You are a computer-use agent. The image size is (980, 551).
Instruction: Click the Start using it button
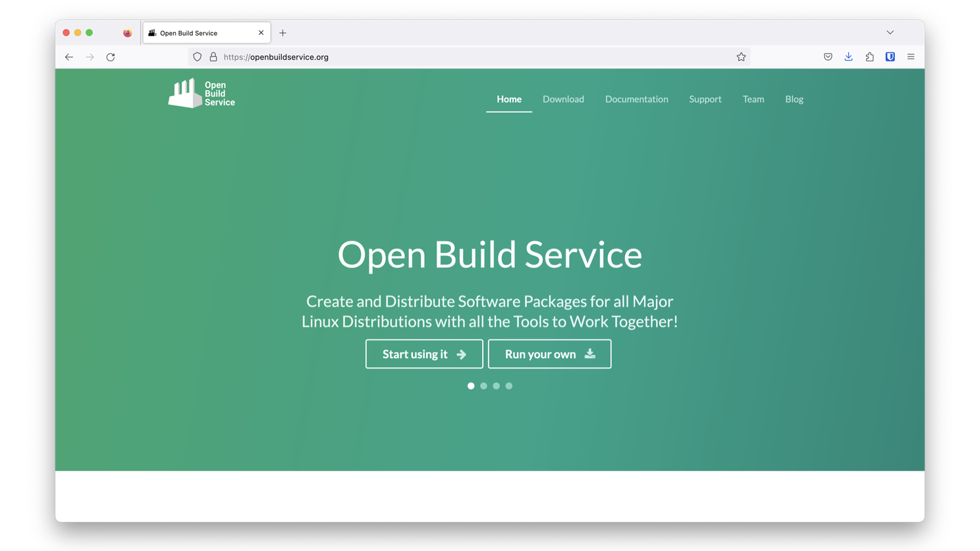[424, 354]
